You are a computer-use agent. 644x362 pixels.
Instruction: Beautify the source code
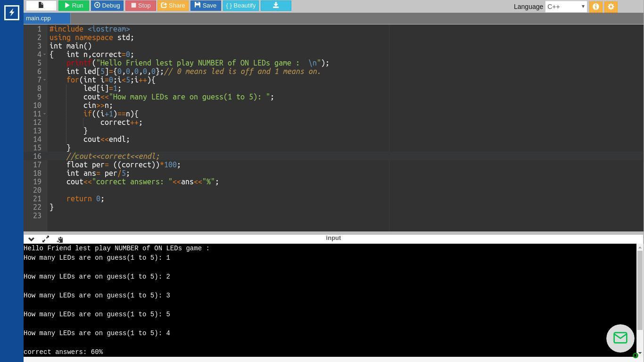[x=240, y=6]
